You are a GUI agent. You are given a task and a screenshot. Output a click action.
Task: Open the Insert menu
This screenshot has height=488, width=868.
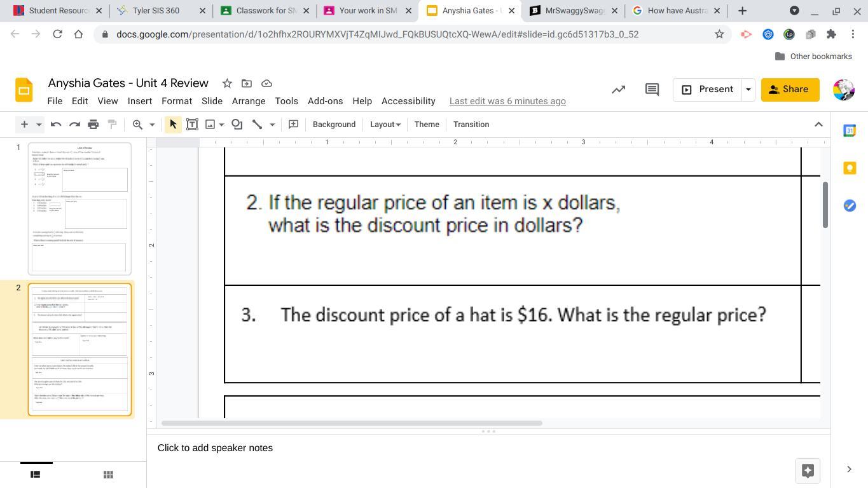(139, 101)
